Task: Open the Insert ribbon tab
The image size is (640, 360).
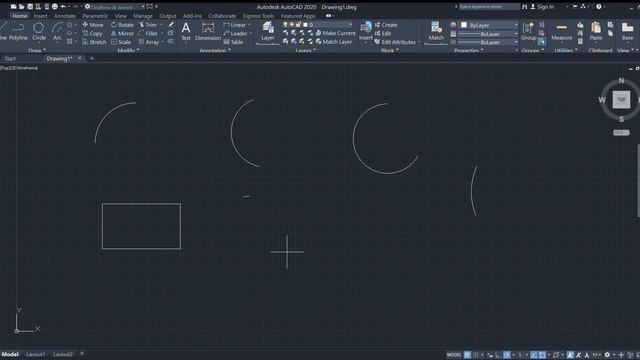Action: click(x=40, y=16)
